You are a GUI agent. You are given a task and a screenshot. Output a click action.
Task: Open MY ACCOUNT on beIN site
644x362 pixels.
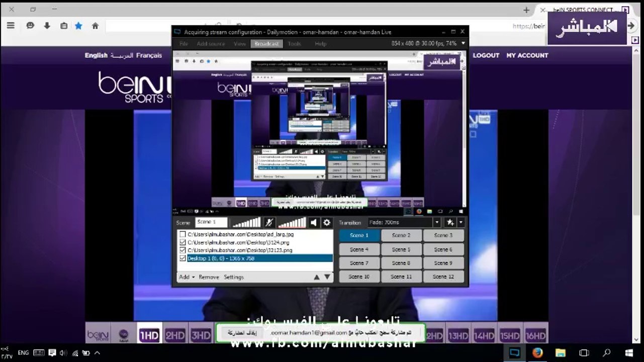pos(527,55)
